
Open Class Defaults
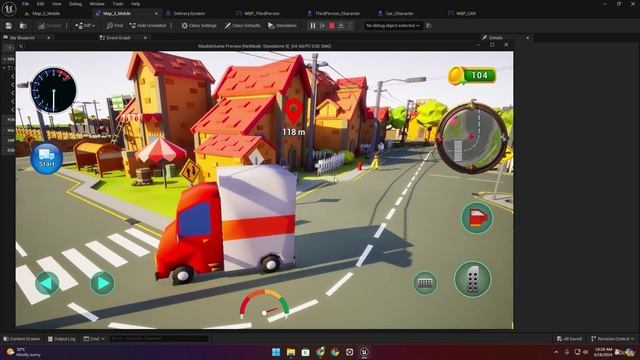coord(242,26)
